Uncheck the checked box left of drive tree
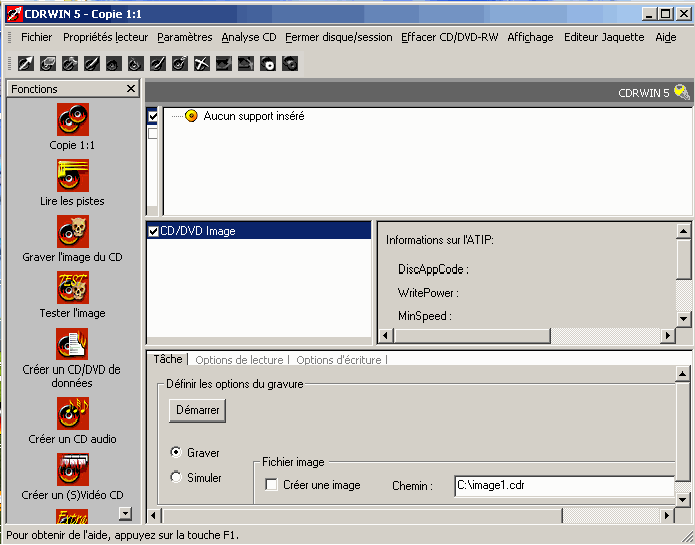The image size is (695, 545). click(153, 116)
